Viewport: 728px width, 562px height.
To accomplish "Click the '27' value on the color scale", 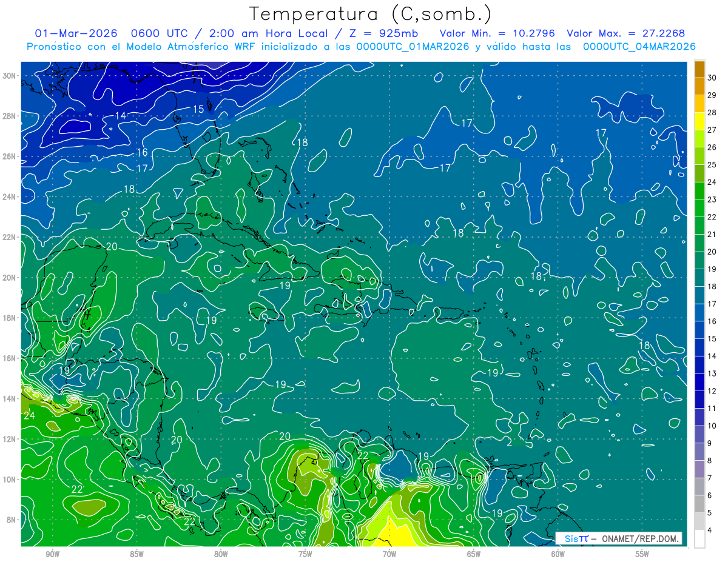I will pos(712,130).
